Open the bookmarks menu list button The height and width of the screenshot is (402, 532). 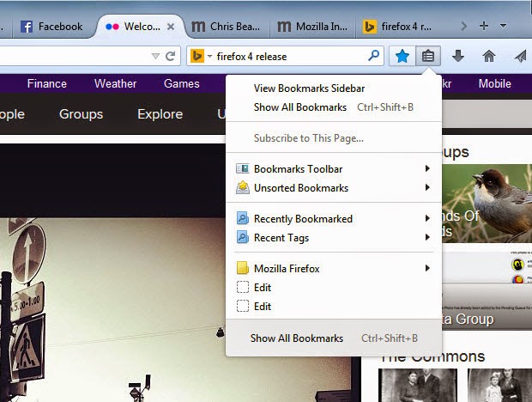(x=428, y=56)
